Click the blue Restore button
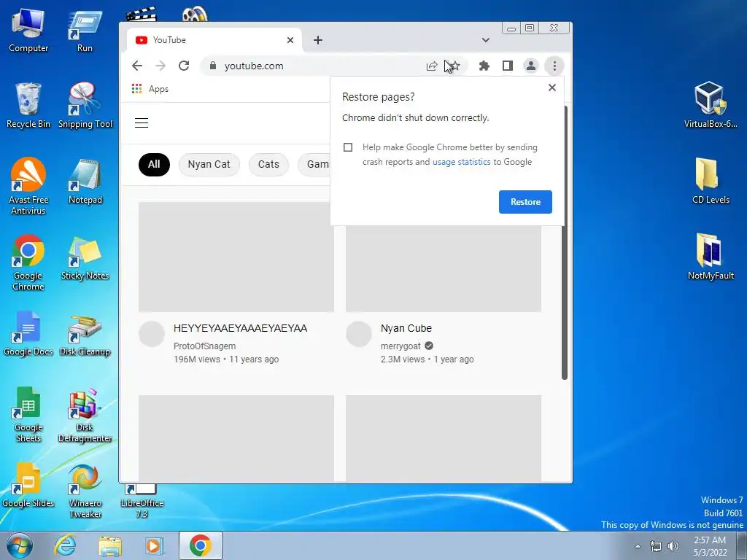This screenshot has height=560, width=747. click(525, 202)
